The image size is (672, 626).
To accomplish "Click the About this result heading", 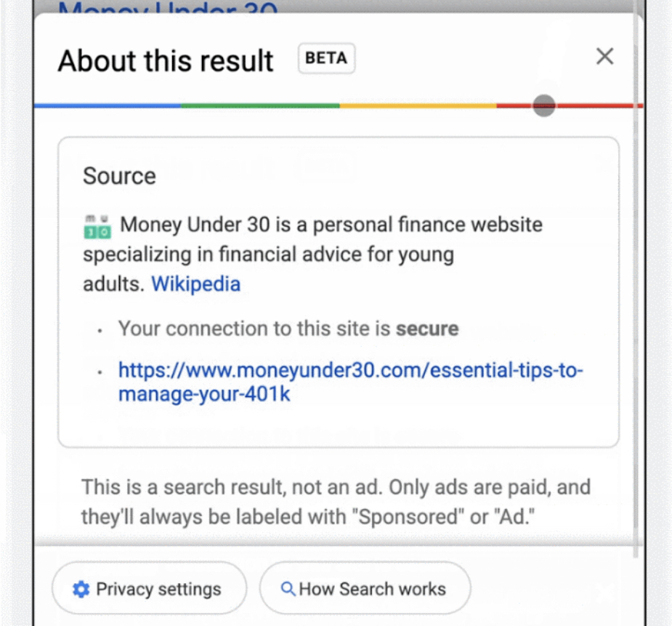I will (166, 61).
